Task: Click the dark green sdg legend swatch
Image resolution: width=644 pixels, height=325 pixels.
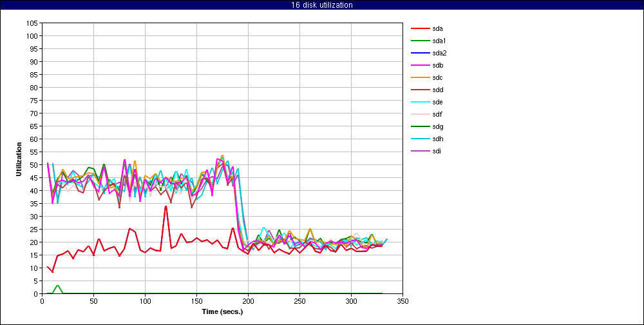Action: 420,126
